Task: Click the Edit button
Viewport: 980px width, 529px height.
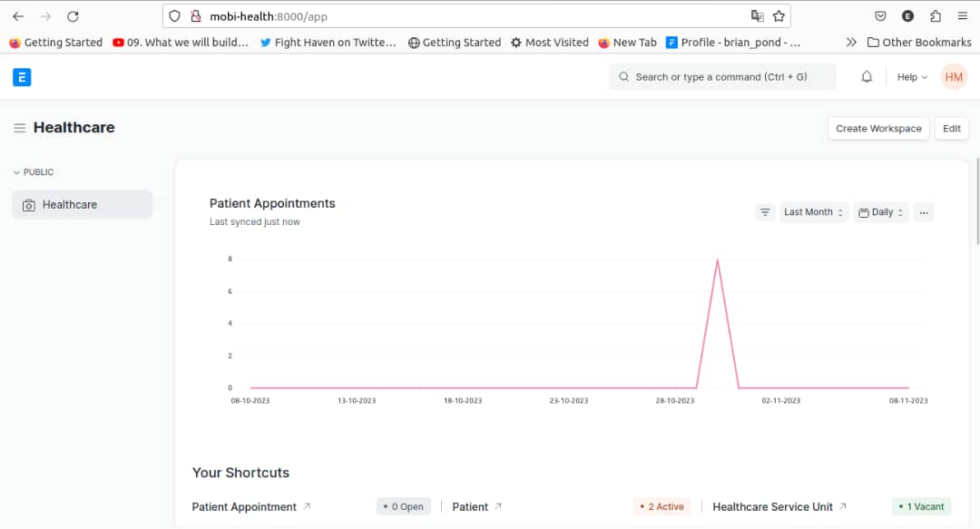Action: (951, 128)
